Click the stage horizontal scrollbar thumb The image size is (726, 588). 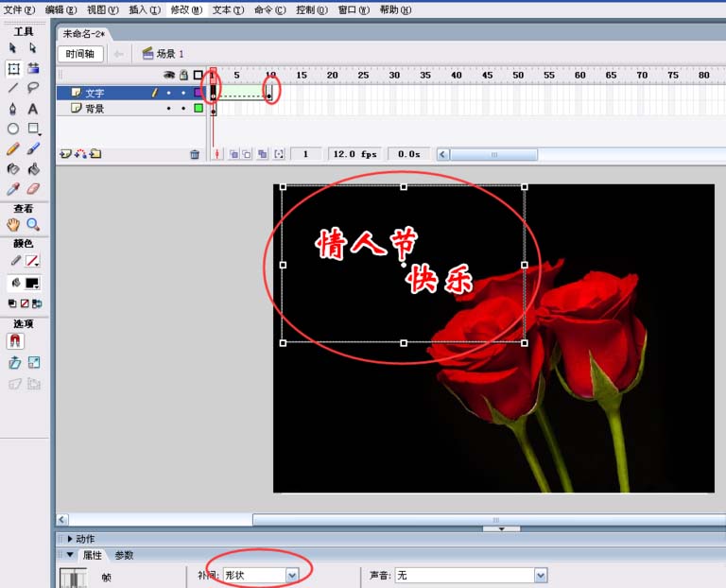(495, 520)
